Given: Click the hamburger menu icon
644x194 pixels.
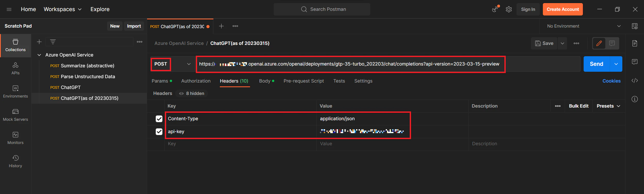Looking at the screenshot, I should point(9,9).
